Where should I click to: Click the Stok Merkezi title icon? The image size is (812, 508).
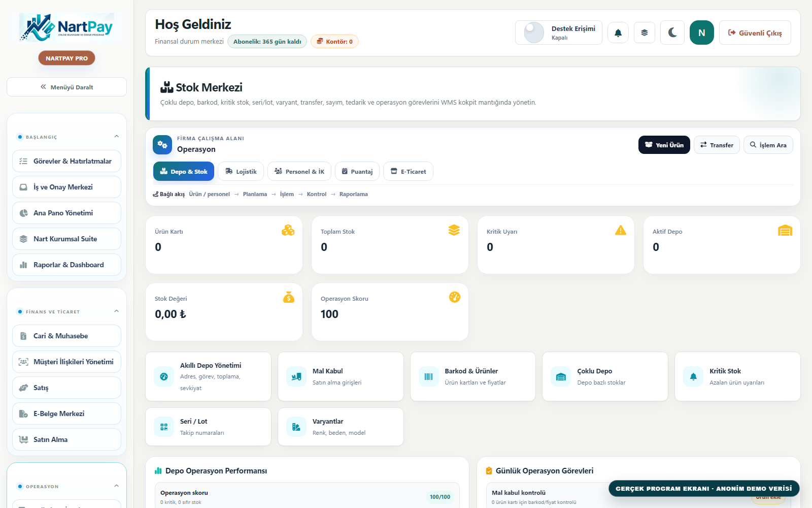[x=167, y=87]
